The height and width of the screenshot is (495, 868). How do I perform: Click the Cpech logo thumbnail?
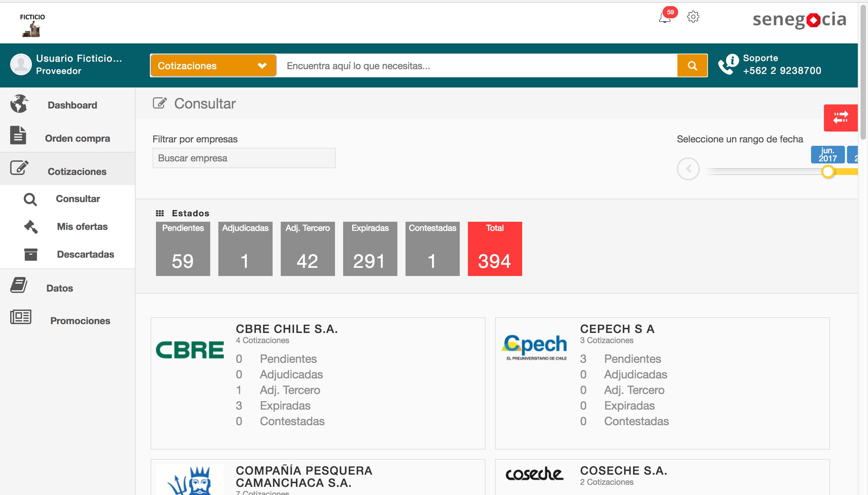534,347
